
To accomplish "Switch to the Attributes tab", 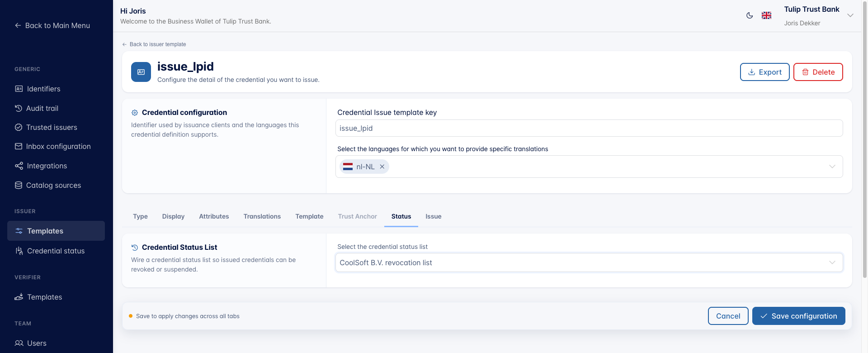I will (x=214, y=216).
